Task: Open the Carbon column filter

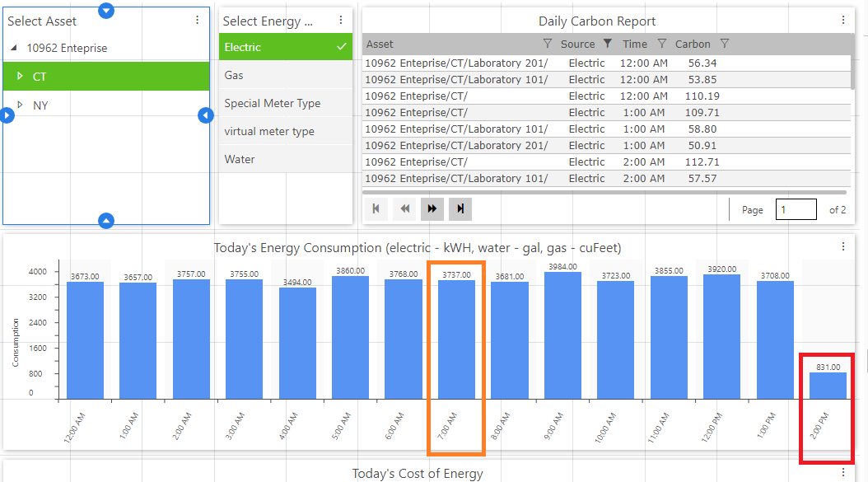Action: [725, 44]
